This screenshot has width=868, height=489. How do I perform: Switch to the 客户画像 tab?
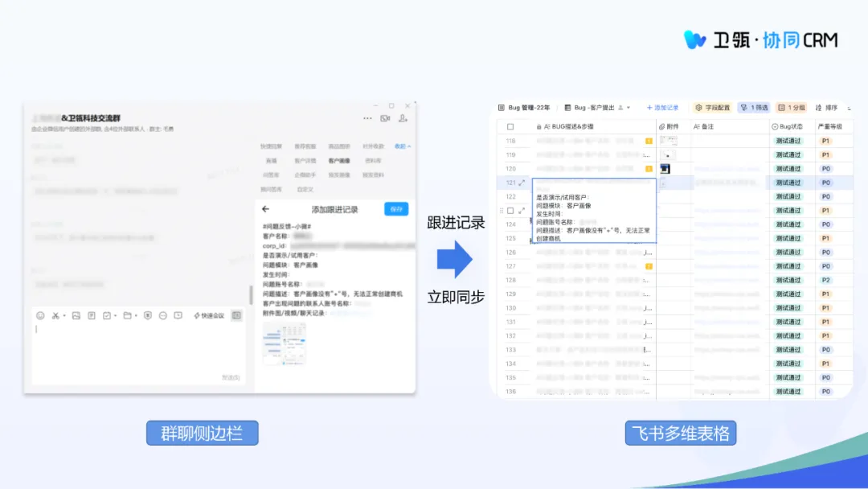339,161
